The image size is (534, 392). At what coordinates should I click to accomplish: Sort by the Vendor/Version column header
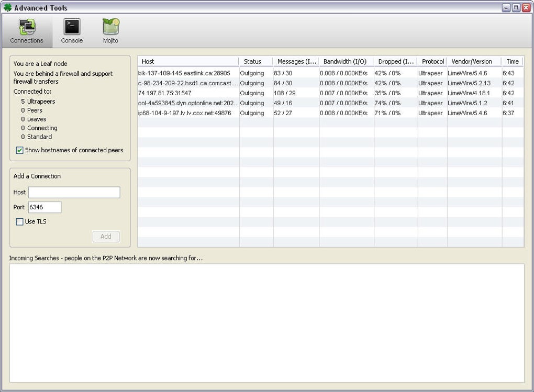coord(474,62)
